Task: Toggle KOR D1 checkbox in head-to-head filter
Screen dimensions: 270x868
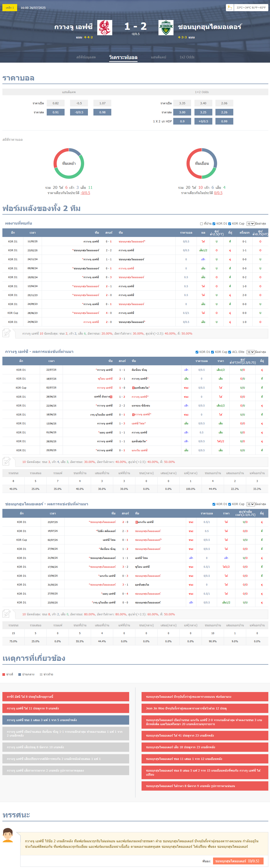Action: (214, 224)
